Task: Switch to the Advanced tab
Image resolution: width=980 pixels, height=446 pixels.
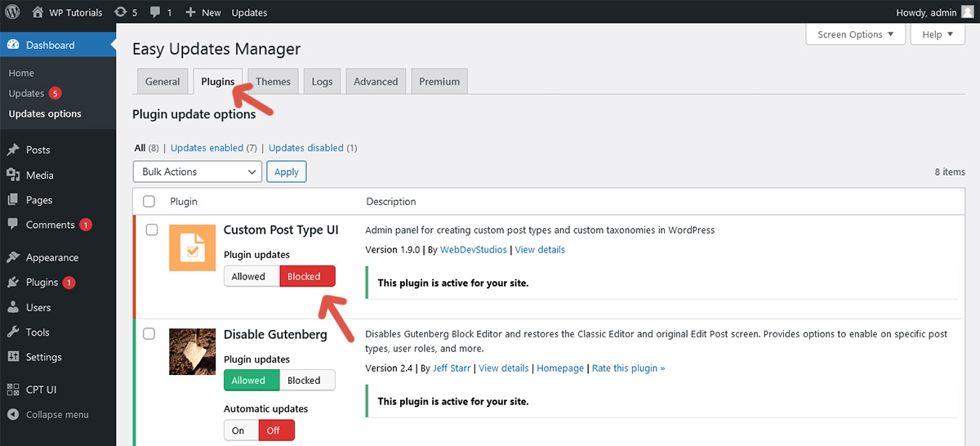Action: [x=376, y=82]
